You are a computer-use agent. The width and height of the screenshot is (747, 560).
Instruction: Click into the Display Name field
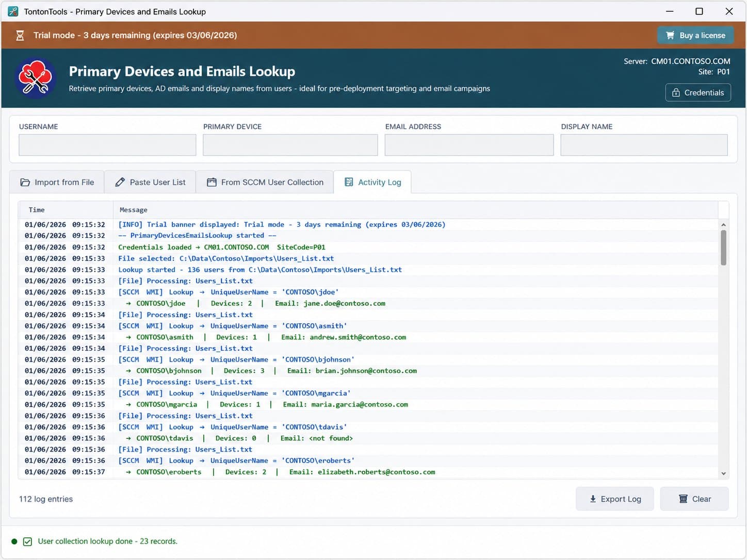(644, 145)
